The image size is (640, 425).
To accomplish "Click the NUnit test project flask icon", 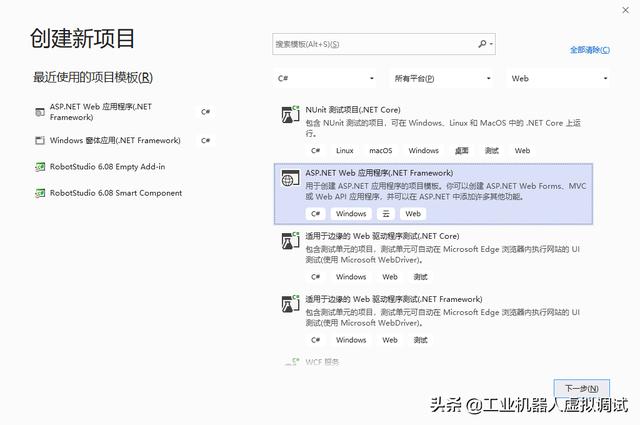I will click(290, 114).
